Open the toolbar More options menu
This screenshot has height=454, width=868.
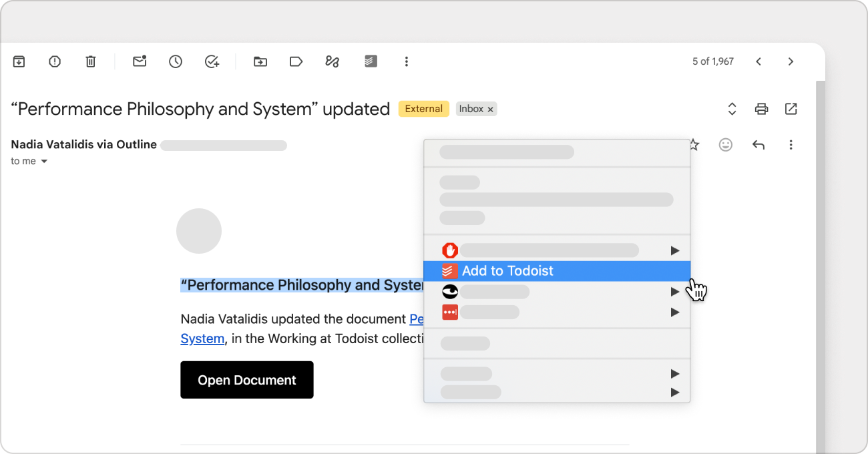[406, 61]
